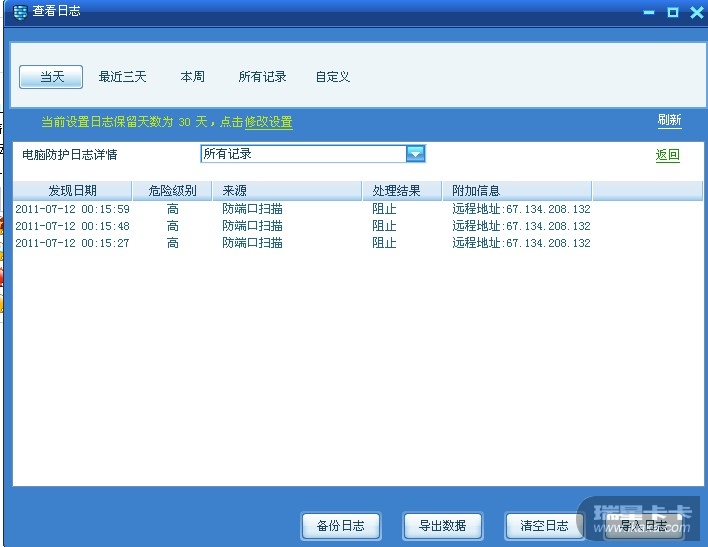The height and width of the screenshot is (547, 708).
Task: Select log entry dated 2011-07-12 00:15:27
Action: click(x=358, y=243)
